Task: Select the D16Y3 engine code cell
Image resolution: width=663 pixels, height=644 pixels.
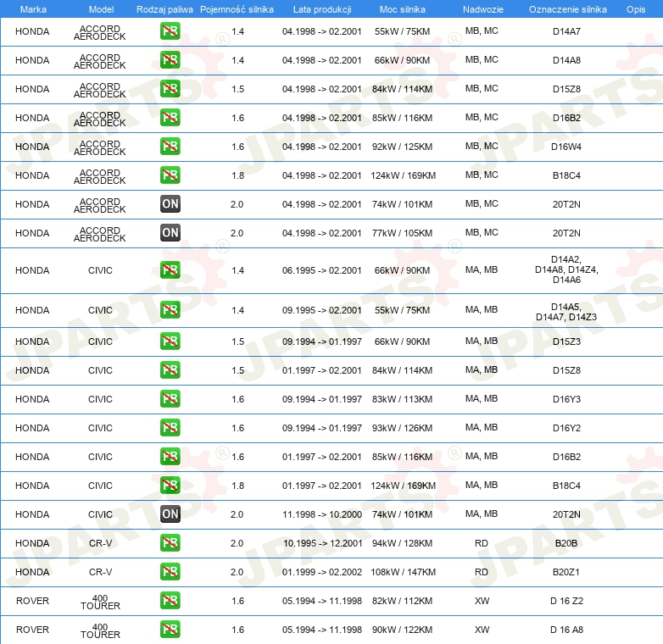Action: [x=566, y=399]
